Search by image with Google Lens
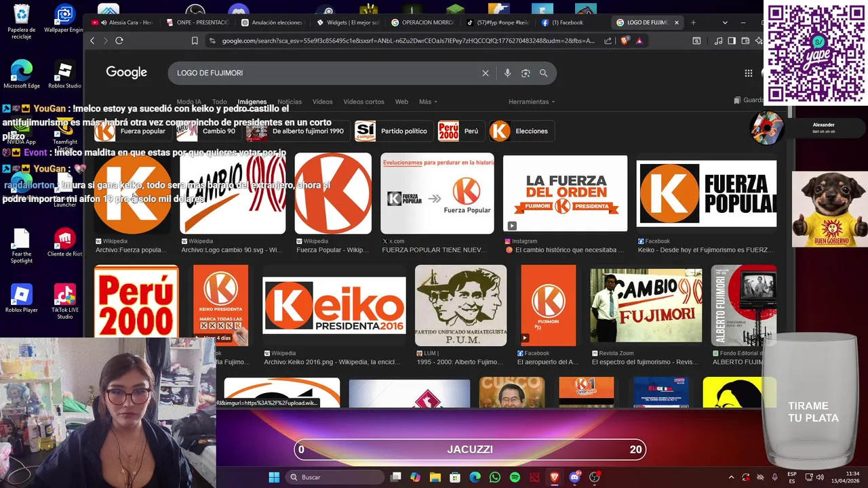The height and width of the screenshot is (488, 868). pos(526,73)
